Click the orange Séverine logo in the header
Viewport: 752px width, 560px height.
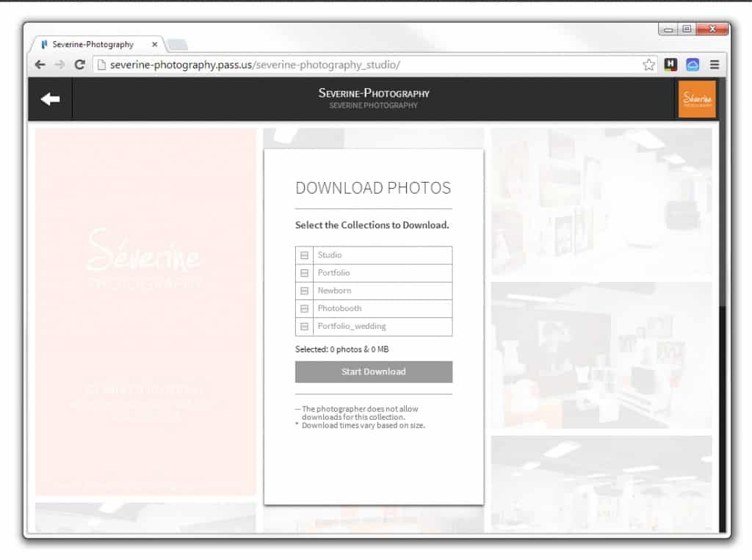[697, 99]
